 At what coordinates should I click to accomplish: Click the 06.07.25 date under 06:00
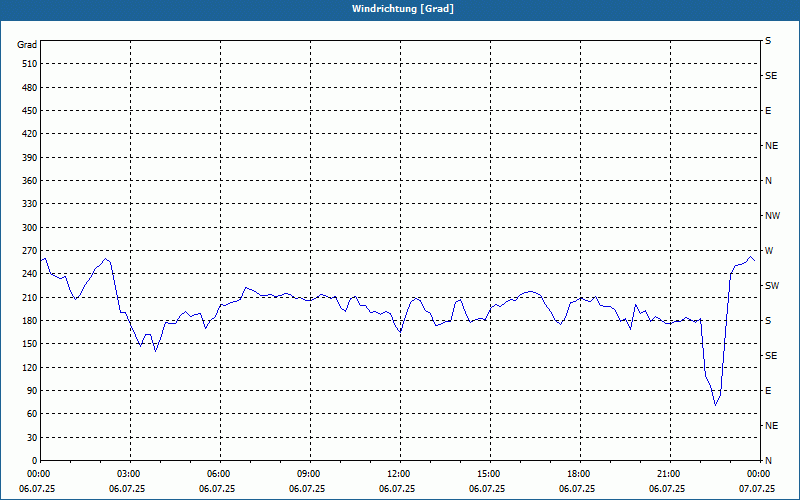click(x=217, y=489)
